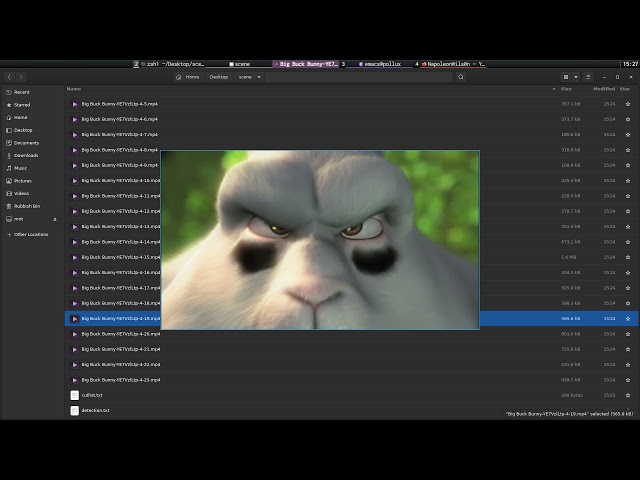Star the Big Buck Bunny 4-21.mp4 file
Image resolution: width=640 pixels, height=480 pixels.
(x=628, y=349)
